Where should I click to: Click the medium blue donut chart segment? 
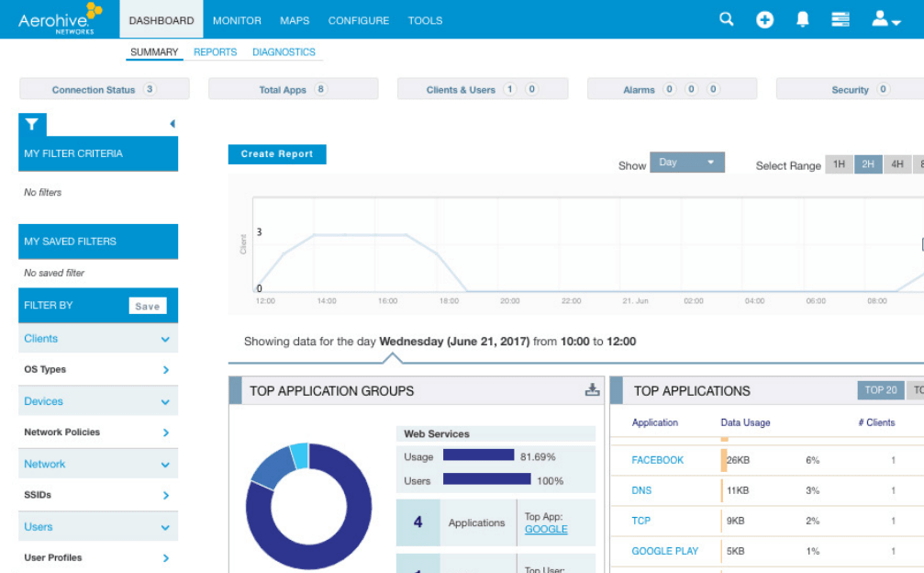[x=274, y=469]
